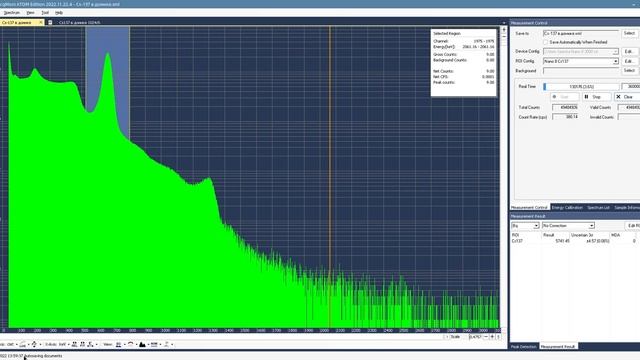Click the top button of chart vertical zoom strip
Screen dimensions: 640x360
click(x=504, y=30)
